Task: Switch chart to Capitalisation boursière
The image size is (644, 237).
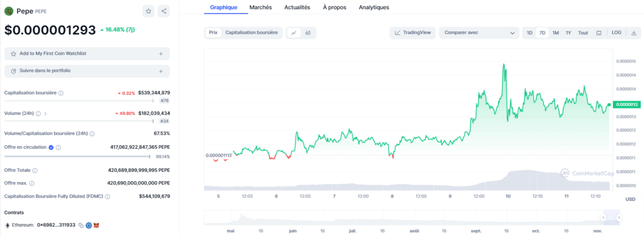Action: coord(251,33)
